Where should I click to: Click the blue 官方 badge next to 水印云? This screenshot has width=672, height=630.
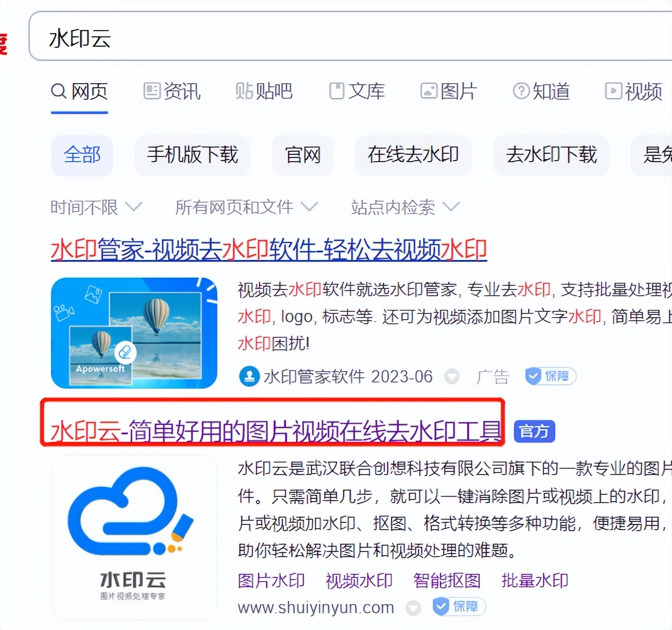tap(534, 431)
